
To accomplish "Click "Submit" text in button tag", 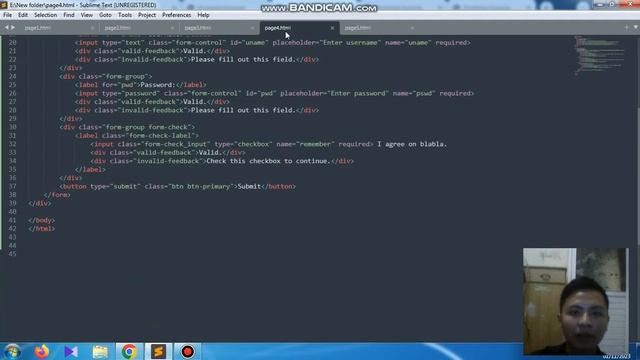I will pos(249,186).
